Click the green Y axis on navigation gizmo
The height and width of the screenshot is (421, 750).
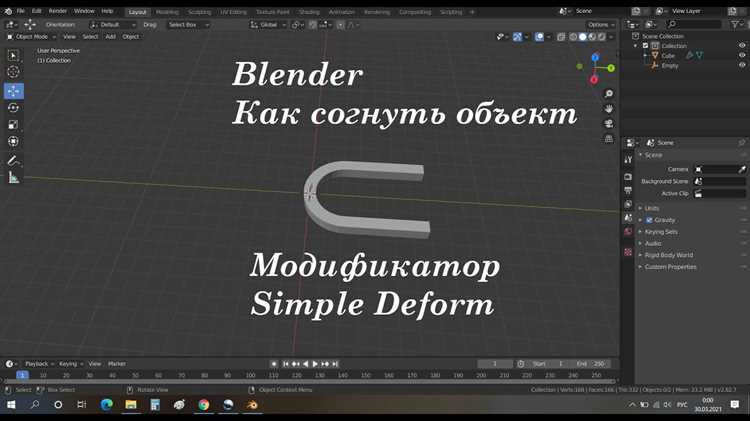click(x=611, y=68)
